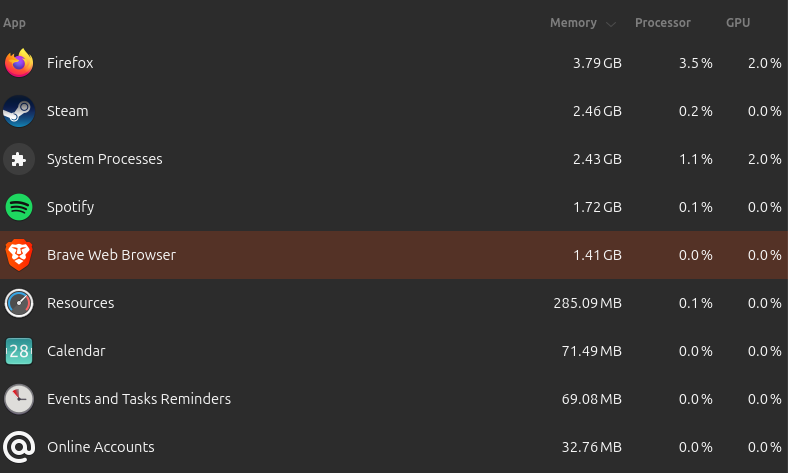Screen dimensions: 788x473
Task: Select the Brave Web Browser row
Action: click(x=394, y=255)
